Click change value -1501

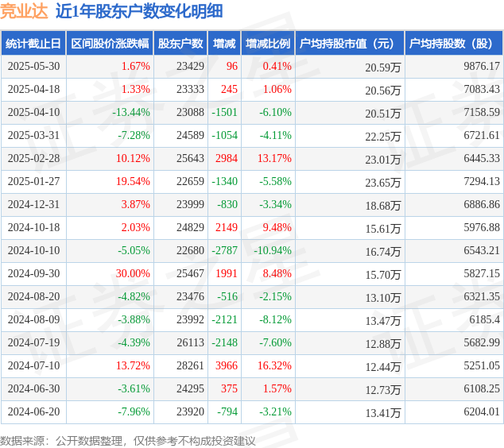225,113
